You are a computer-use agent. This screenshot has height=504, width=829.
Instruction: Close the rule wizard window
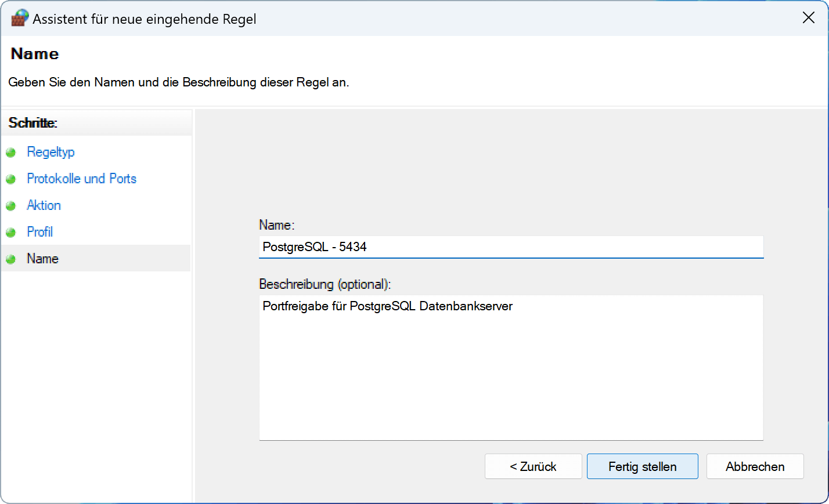pyautogui.click(x=808, y=18)
